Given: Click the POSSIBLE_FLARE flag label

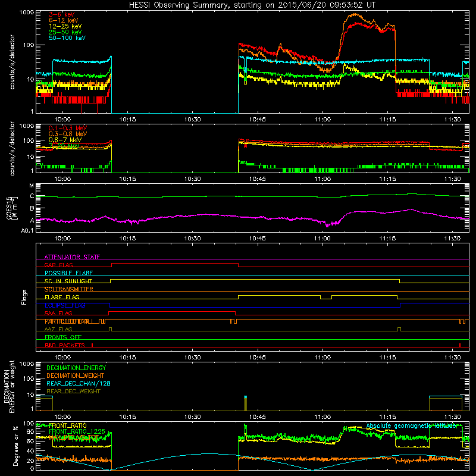Looking at the screenshot, I should (68, 273).
